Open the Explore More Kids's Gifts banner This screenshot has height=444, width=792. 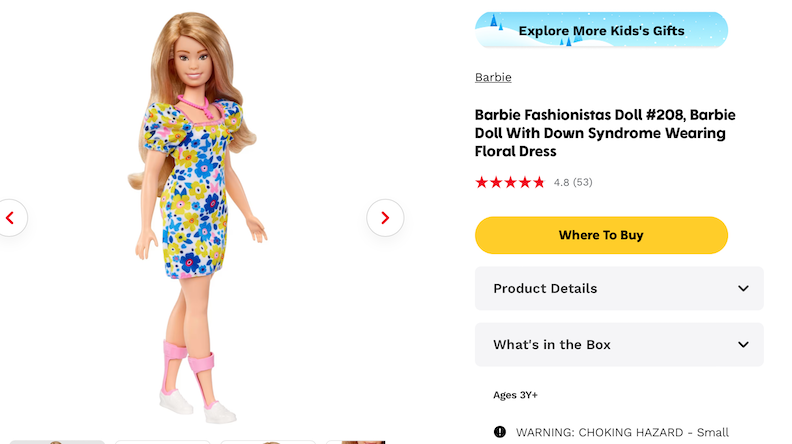[601, 30]
